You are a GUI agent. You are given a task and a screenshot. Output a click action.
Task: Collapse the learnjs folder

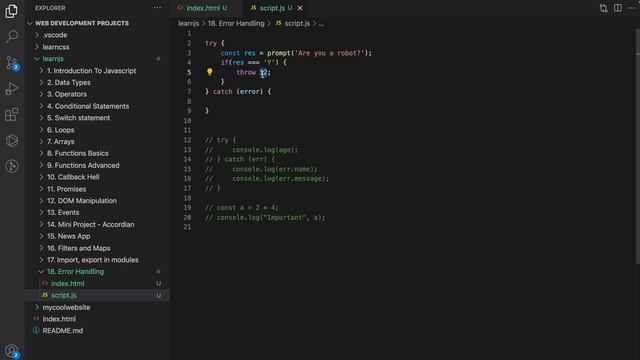coord(53,59)
